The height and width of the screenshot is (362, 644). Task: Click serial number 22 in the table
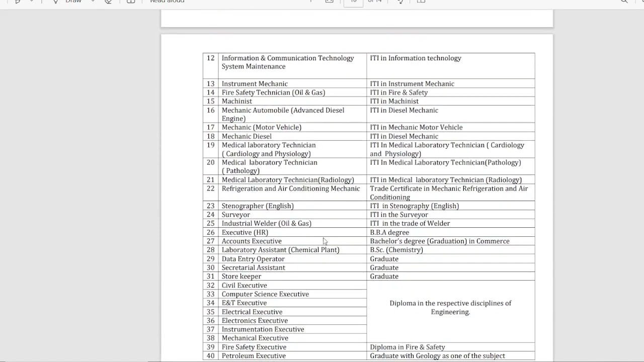click(x=210, y=189)
